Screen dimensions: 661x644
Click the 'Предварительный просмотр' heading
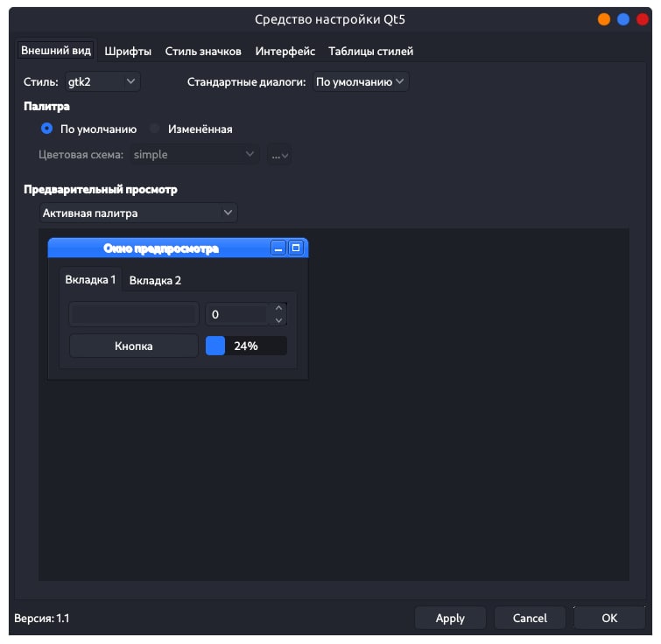[101, 190]
